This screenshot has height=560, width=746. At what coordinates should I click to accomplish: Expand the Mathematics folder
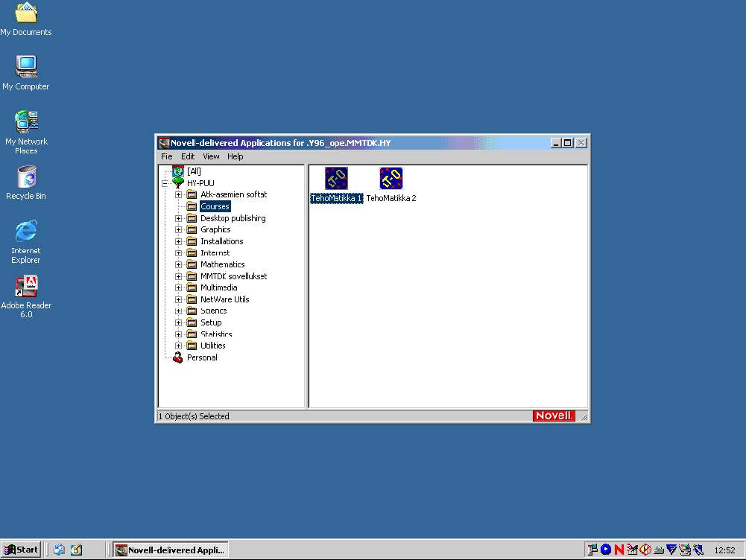point(178,265)
